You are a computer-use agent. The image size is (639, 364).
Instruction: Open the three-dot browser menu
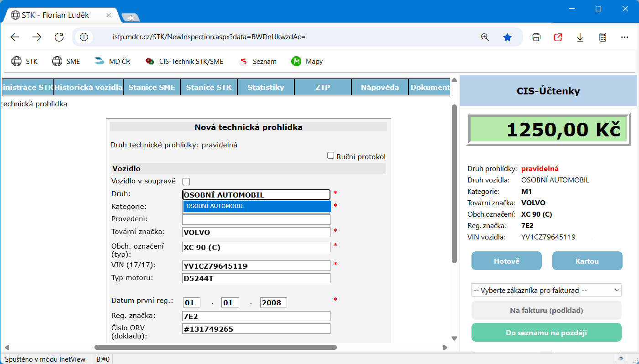click(x=625, y=37)
